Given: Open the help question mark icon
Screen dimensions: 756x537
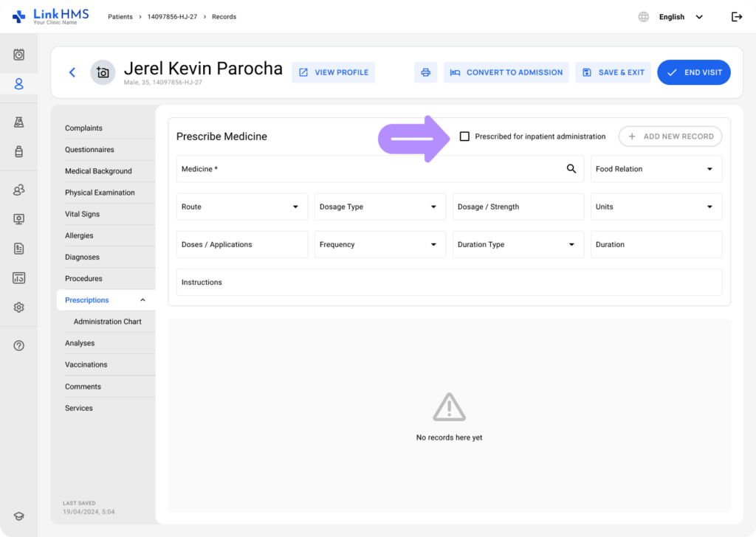Looking at the screenshot, I should tap(19, 346).
